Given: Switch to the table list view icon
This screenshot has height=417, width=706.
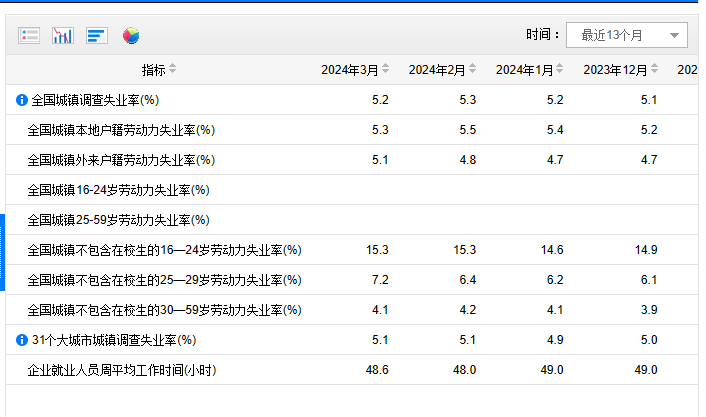Looking at the screenshot, I should [29, 35].
